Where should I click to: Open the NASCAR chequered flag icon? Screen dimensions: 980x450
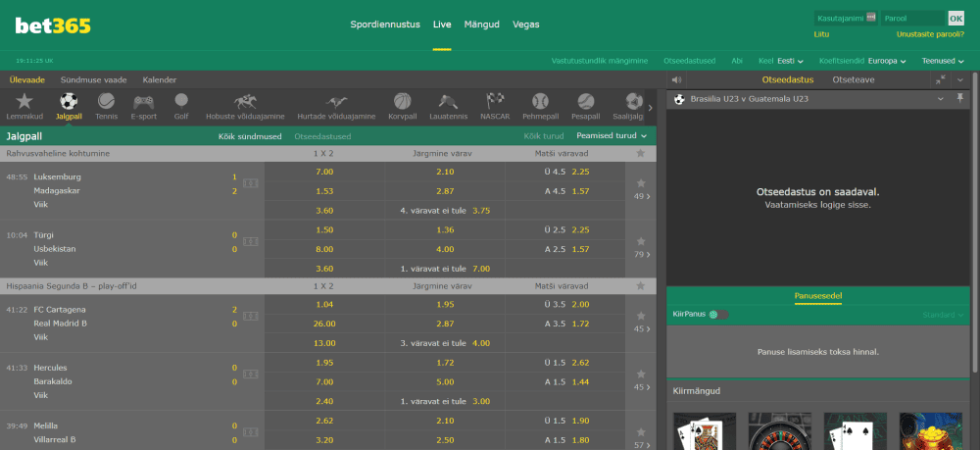(495, 101)
